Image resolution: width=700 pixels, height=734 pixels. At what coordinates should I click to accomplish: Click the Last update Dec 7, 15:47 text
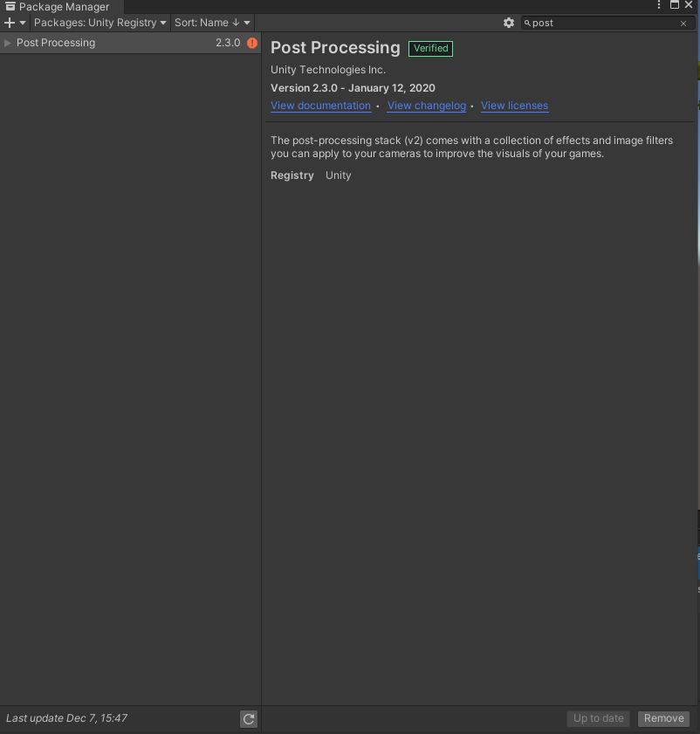click(x=66, y=718)
